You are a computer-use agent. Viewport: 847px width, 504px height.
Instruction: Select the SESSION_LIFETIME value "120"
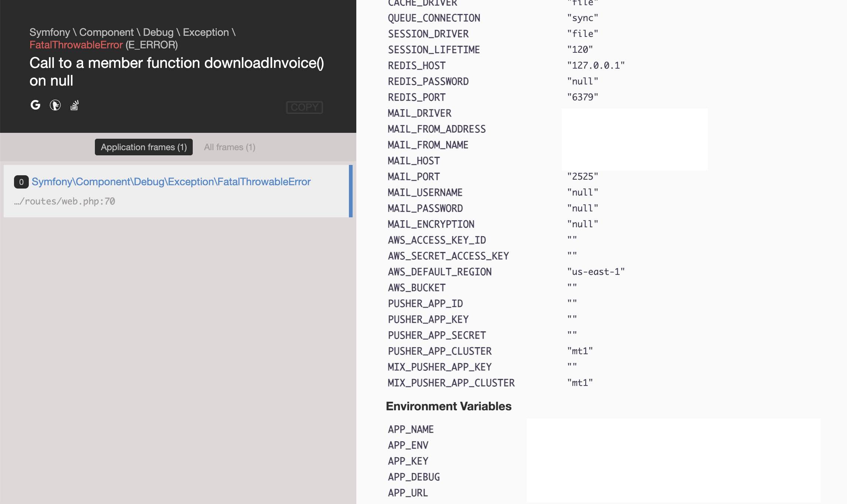(580, 49)
